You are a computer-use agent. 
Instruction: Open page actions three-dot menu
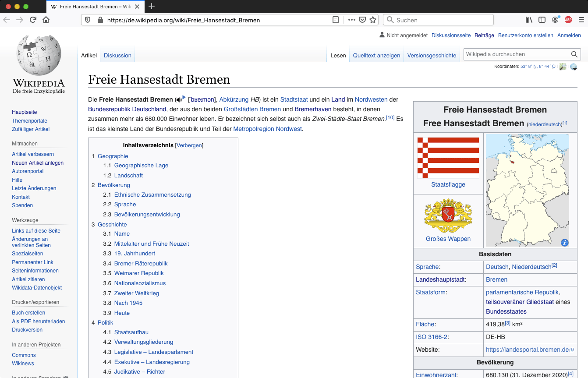tap(352, 20)
